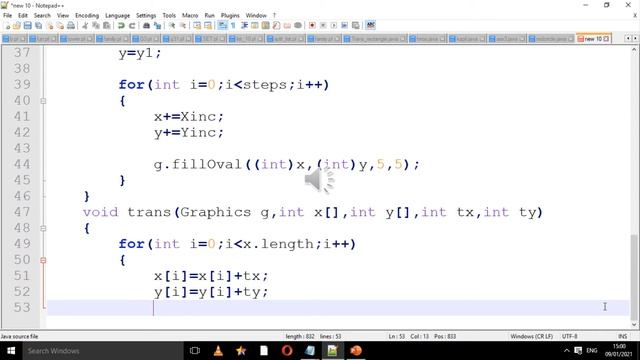Screen dimensions: 640x360
Task: Click the scrollbar down arrow
Action: 634,324
